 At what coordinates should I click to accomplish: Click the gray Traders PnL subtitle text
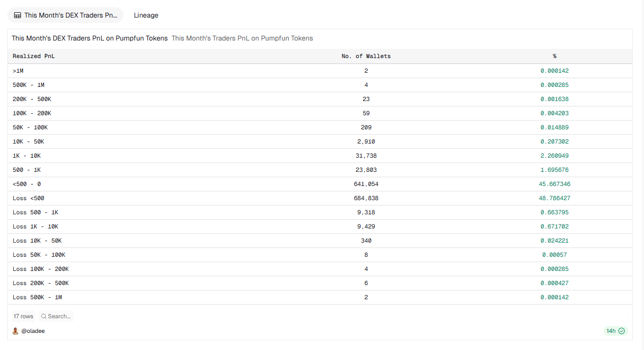coord(242,38)
